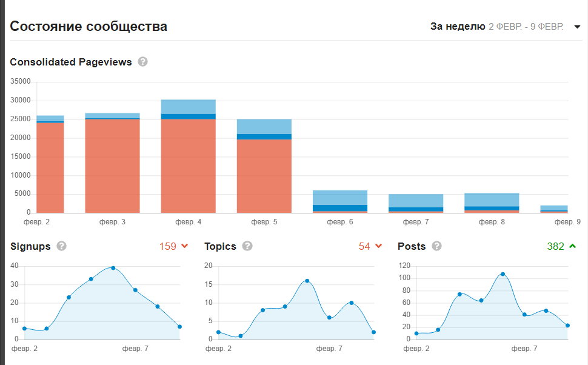Click red down arrow next to 54
The image size is (588, 365).
pyautogui.click(x=379, y=246)
